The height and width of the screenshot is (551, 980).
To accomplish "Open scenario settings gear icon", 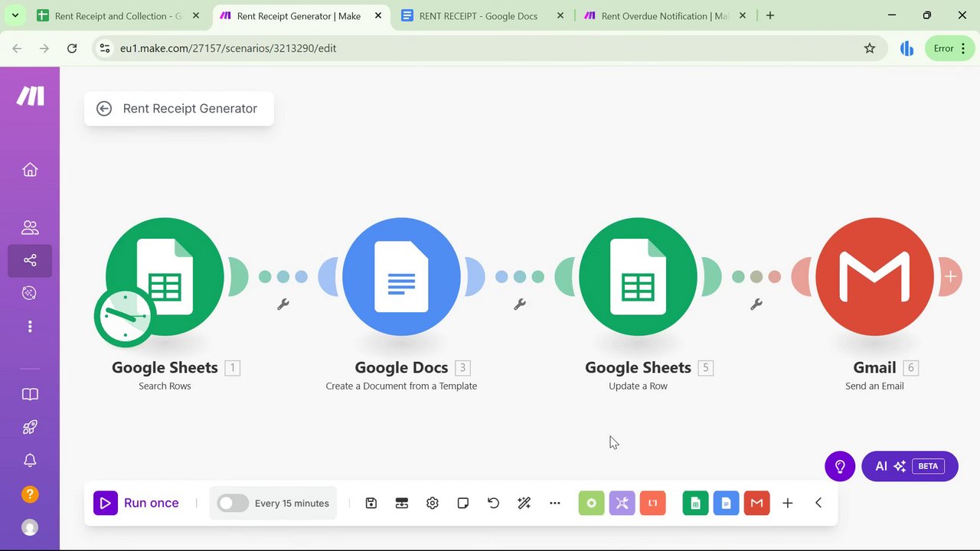I will click(x=433, y=503).
